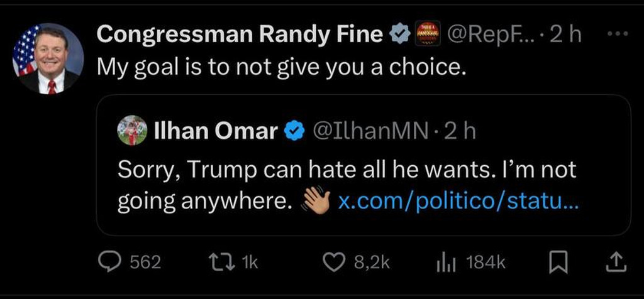The height and width of the screenshot is (299, 644).
Task: Follow the x.com/politico/statu... link
Action: (458, 202)
